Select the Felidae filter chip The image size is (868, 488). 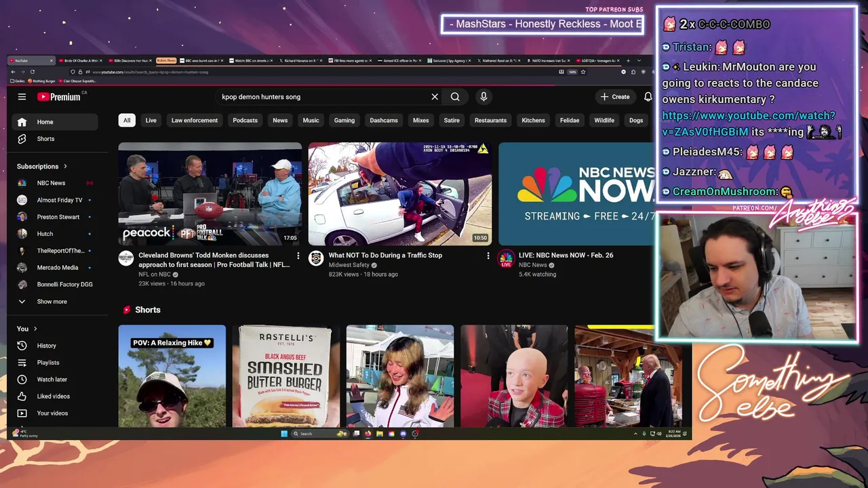pyautogui.click(x=570, y=121)
